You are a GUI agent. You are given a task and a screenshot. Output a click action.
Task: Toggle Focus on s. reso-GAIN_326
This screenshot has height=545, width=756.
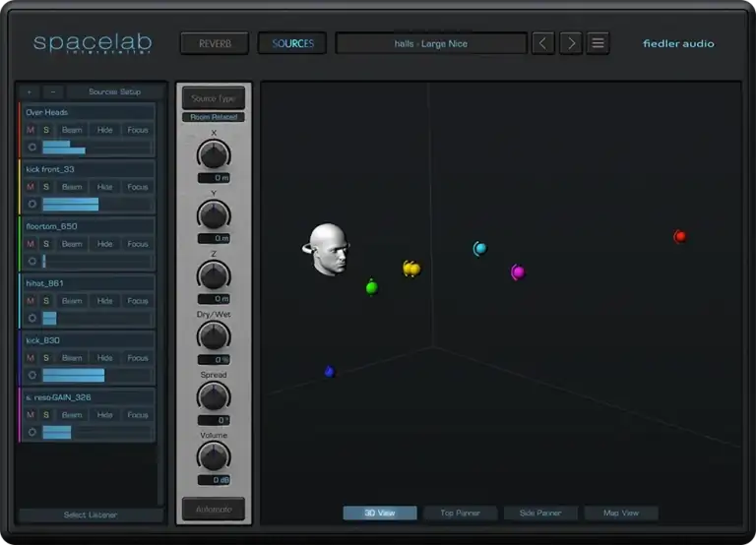[x=138, y=415]
